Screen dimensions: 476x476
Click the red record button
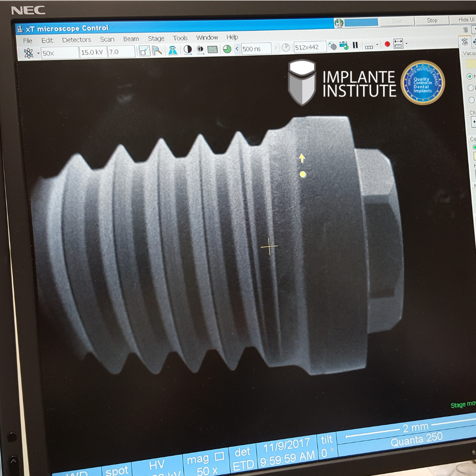[387, 44]
